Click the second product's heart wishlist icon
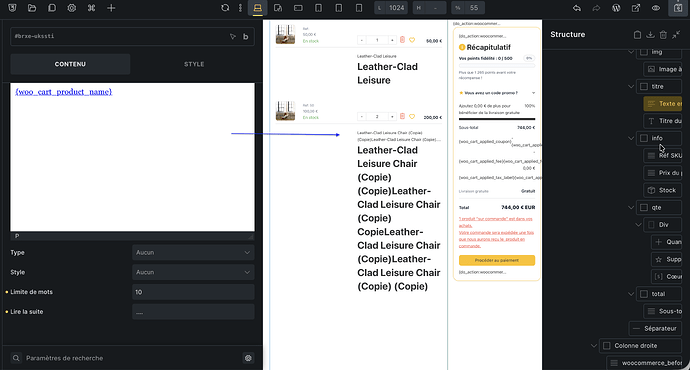This screenshot has height=370, width=690. tap(412, 117)
